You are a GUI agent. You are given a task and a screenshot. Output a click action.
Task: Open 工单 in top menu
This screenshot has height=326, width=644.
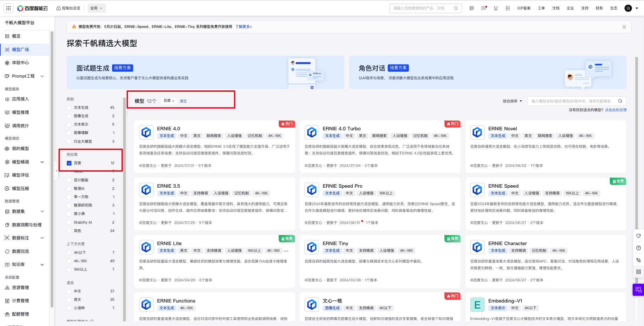tap(541, 8)
